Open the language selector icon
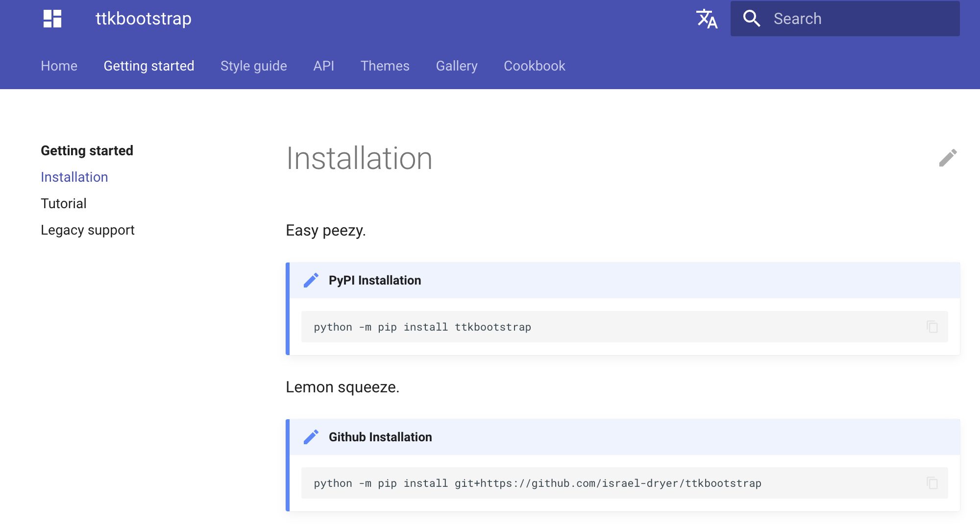This screenshot has height=527, width=980. (707, 19)
